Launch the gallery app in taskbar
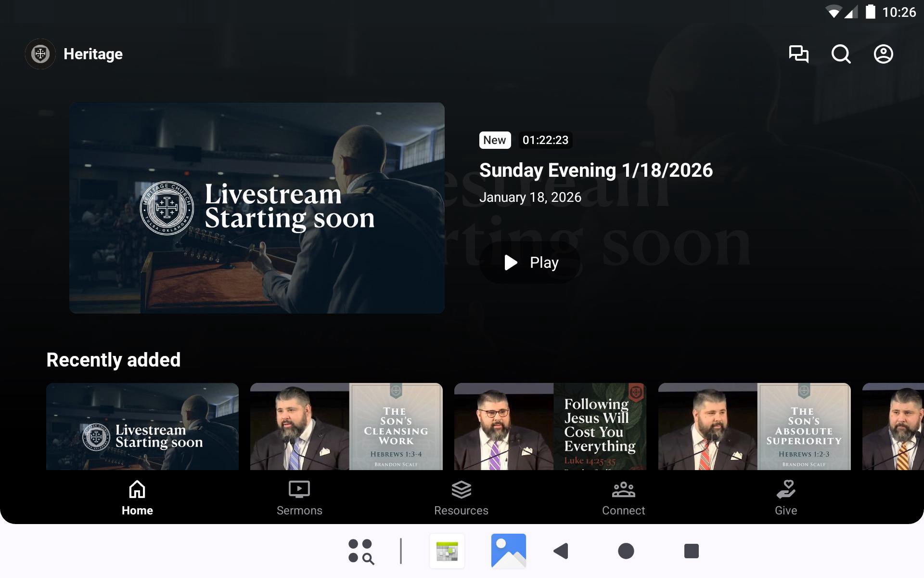The width and height of the screenshot is (924, 578). click(508, 551)
